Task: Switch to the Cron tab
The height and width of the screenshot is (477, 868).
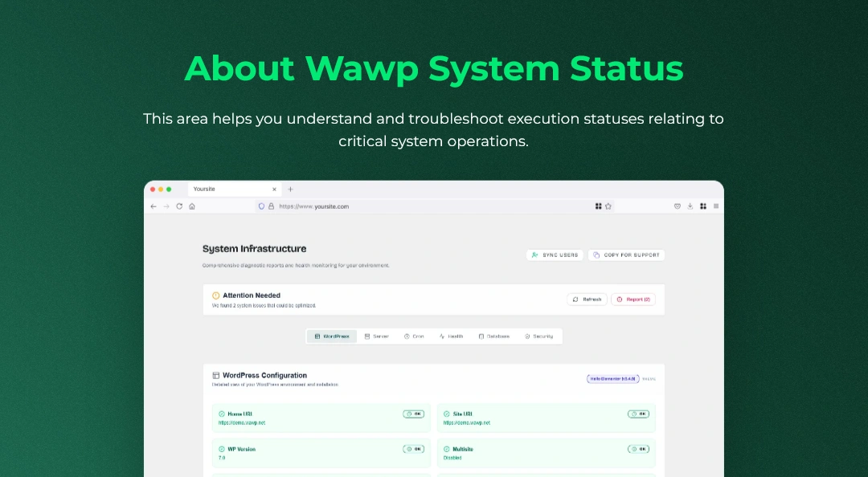Action: 414,336
